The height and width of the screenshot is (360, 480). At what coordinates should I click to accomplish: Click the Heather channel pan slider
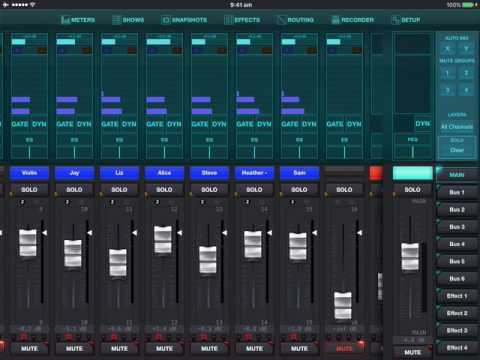pyautogui.click(x=254, y=152)
